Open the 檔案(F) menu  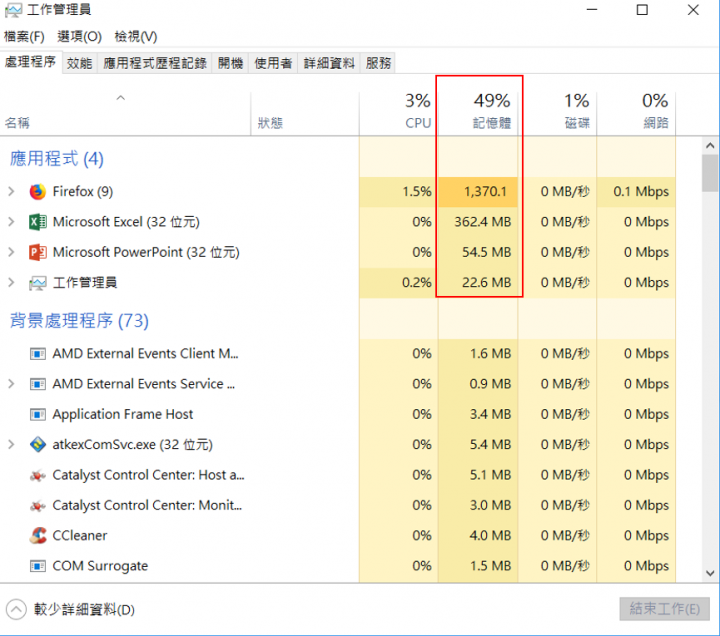(x=24, y=36)
